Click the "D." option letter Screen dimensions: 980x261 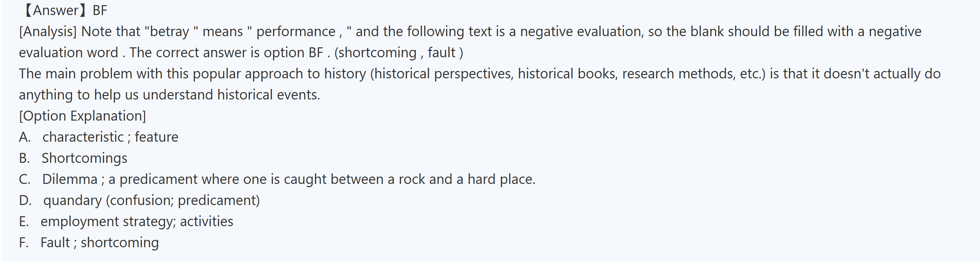coord(25,200)
